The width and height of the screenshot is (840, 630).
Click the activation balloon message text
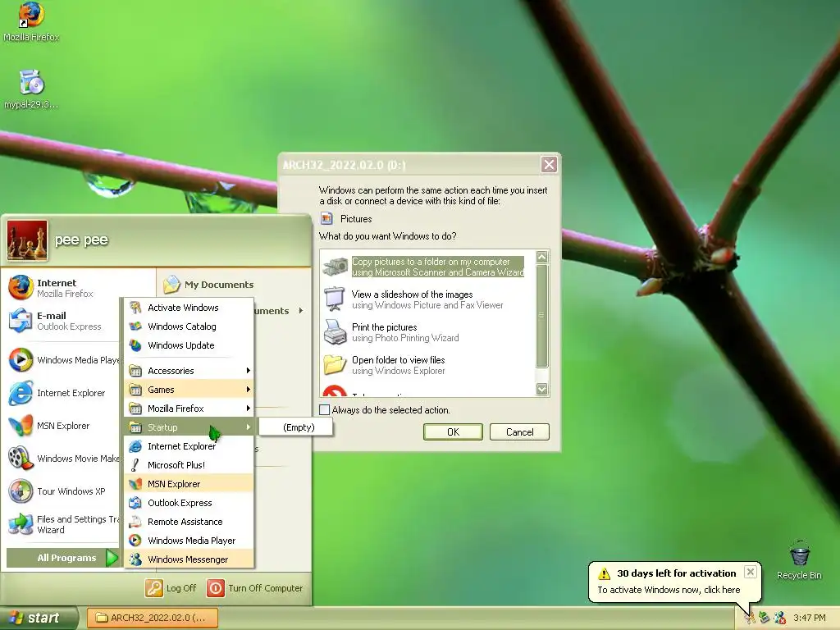click(669, 590)
